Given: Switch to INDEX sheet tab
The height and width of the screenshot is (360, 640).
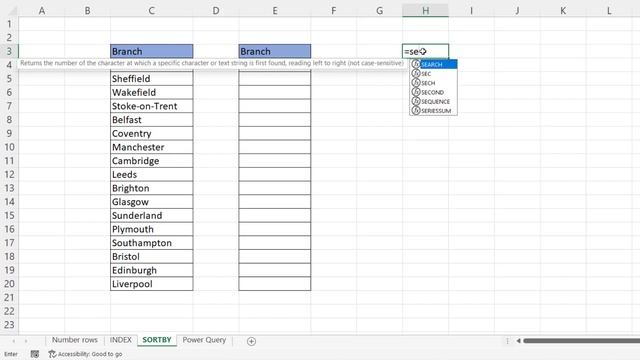Looking at the screenshot, I should [121, 340].
